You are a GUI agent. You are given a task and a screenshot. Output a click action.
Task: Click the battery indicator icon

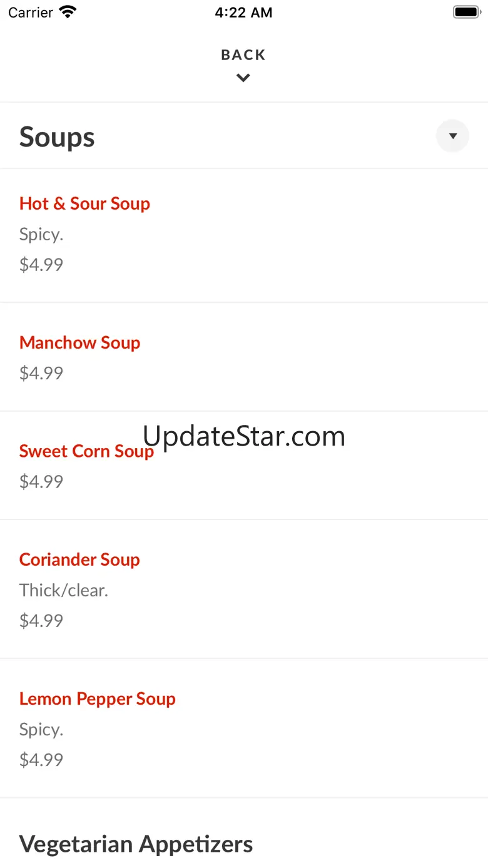465,12
